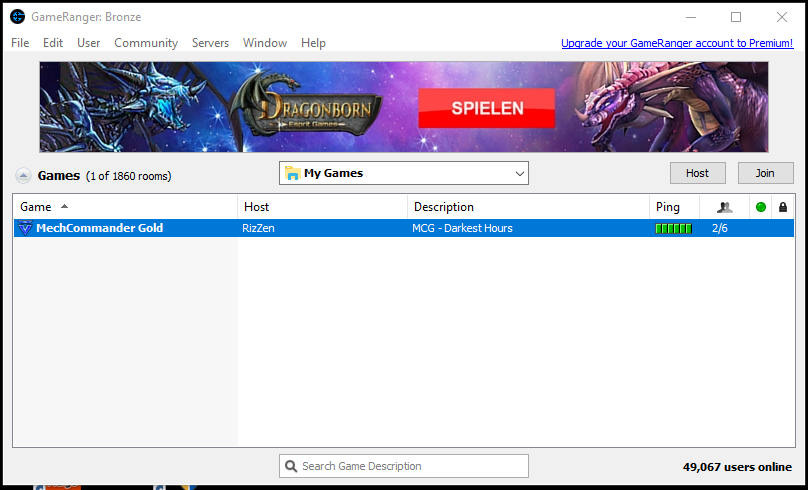Click Upgrade your GameRanger account to Premium link

(677, 43)
